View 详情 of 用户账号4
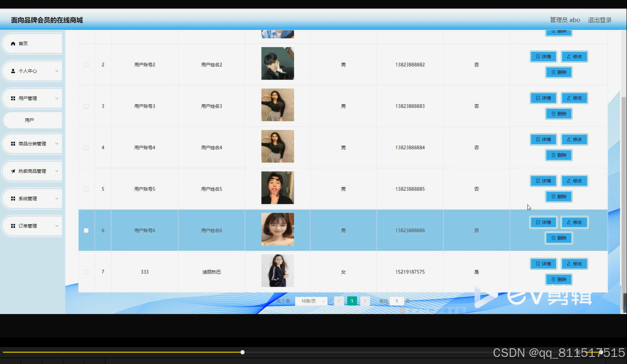Screen dimensions: 627x364 click(543, 139)
